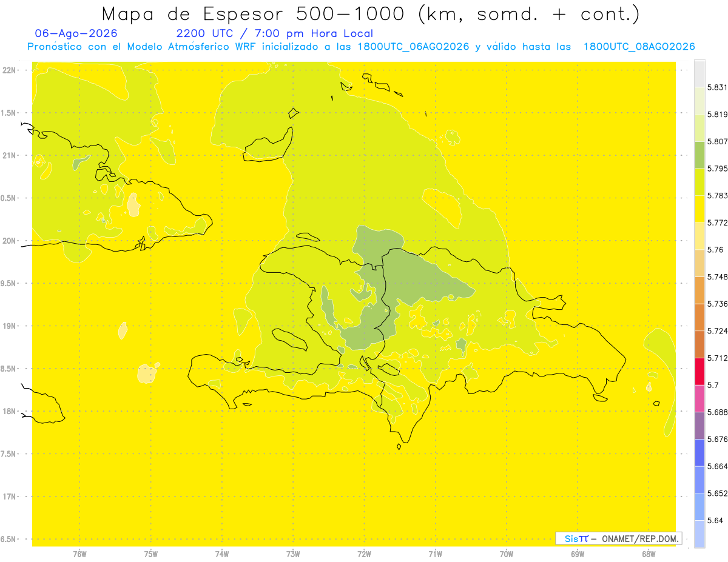Viewport: 728px width, 562px height.
Task: Click the '6.5N' latitude label
Action: point(9,539)
